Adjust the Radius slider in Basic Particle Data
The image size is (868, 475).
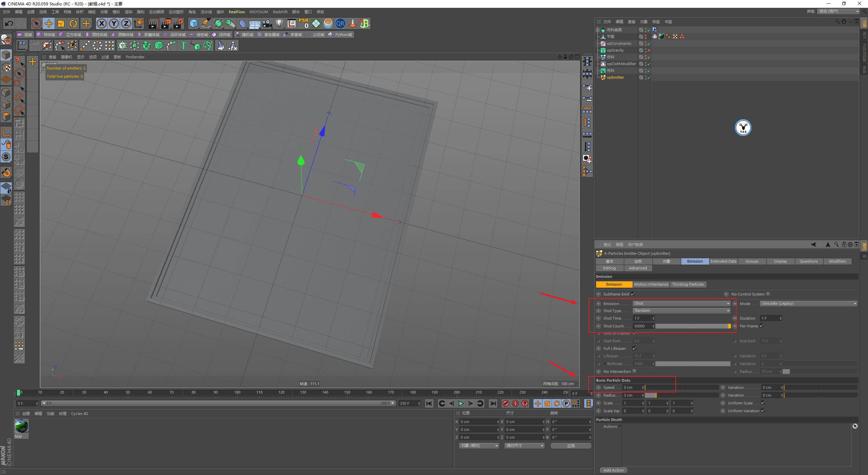point(682,395)
